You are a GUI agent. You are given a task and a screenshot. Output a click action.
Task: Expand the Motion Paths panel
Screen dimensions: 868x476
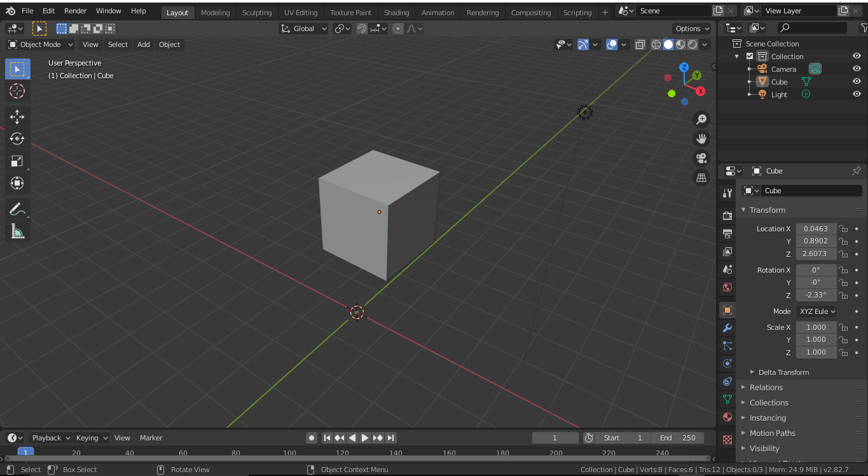(x=772, y=433)
